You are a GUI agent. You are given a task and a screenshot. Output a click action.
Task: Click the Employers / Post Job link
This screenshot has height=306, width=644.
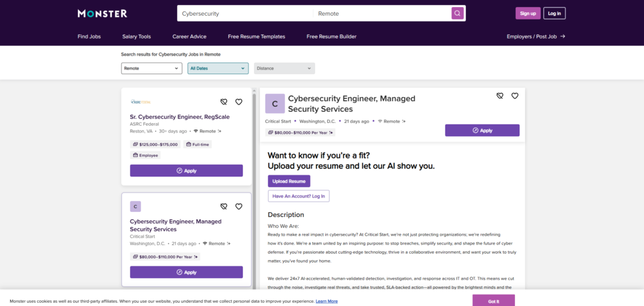536,36
